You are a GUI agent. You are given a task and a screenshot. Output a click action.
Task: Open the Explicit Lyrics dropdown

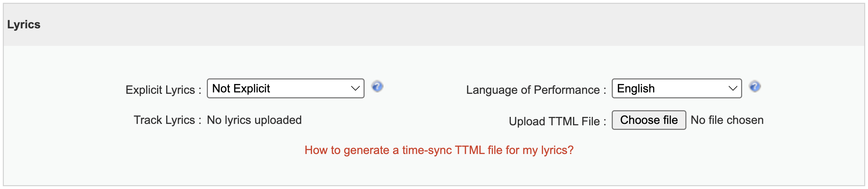click(x=286, y=89)
